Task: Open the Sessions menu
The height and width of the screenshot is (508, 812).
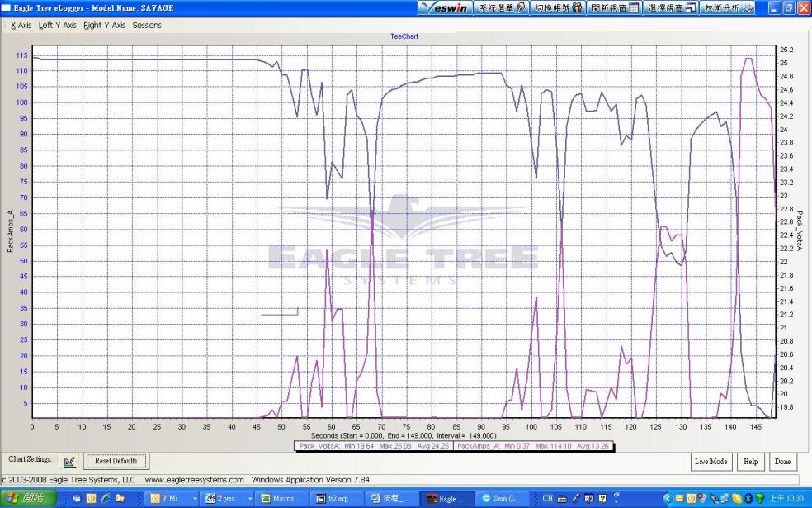Action: 147,25
